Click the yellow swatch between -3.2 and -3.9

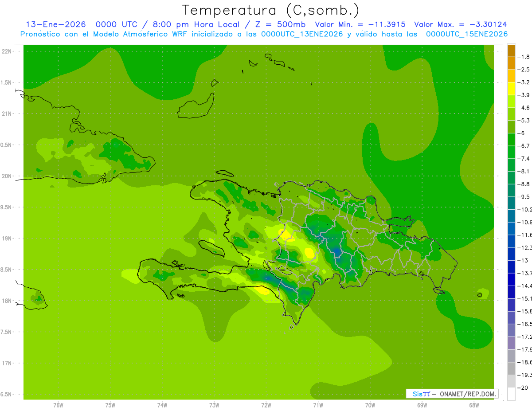[511, 88]
